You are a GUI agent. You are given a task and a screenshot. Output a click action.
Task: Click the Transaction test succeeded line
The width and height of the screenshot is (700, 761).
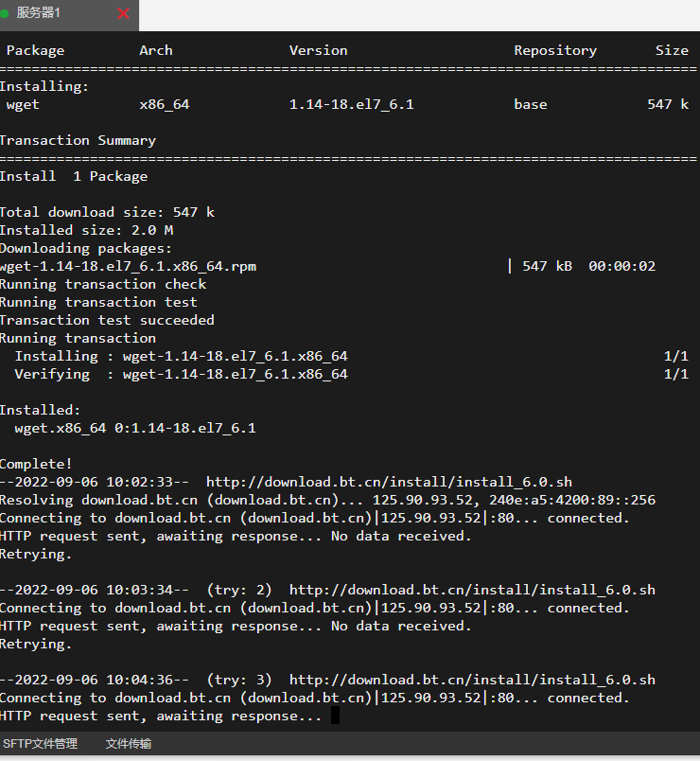click(x=107, y=320)
